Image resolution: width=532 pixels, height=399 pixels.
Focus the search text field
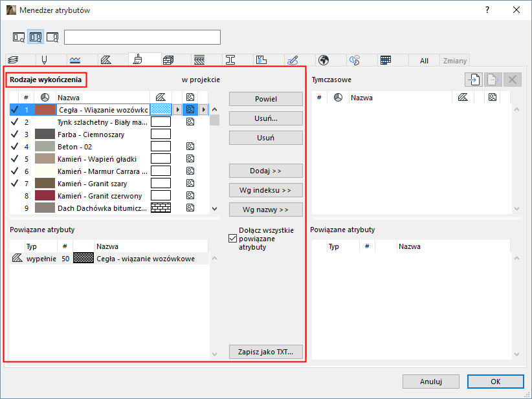(142, 38)
